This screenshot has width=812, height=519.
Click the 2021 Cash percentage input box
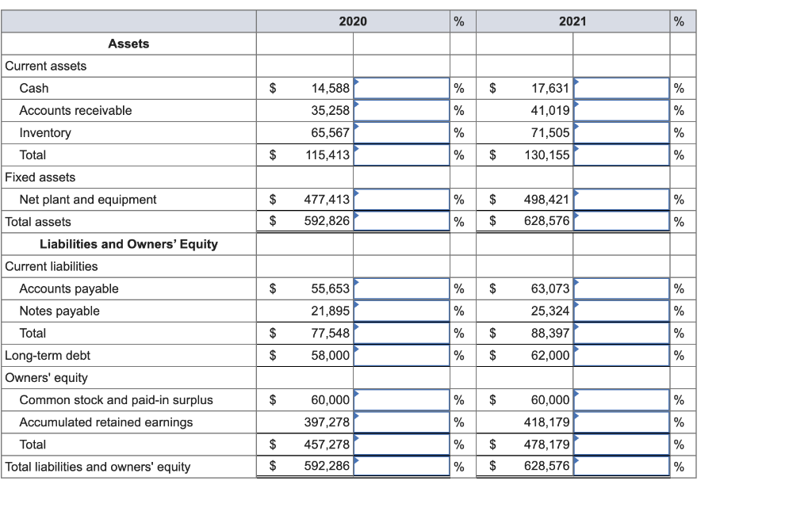coord(622,88)
